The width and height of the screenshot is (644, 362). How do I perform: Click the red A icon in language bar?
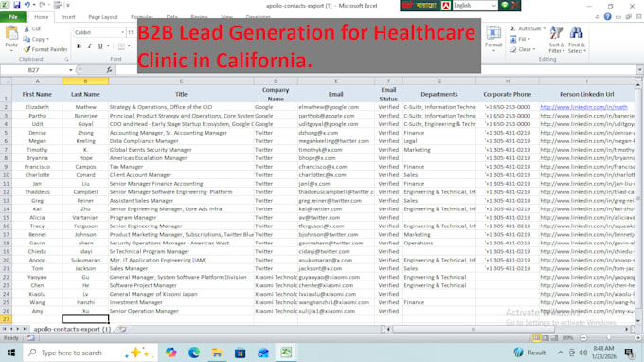[446, 6]
